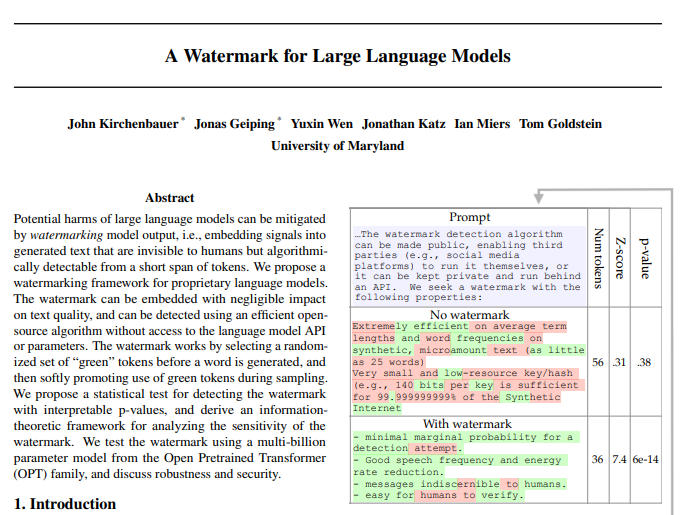680x515 pixels.
Task: Click the University of Maryland affiliation
Action: point(337,146)
